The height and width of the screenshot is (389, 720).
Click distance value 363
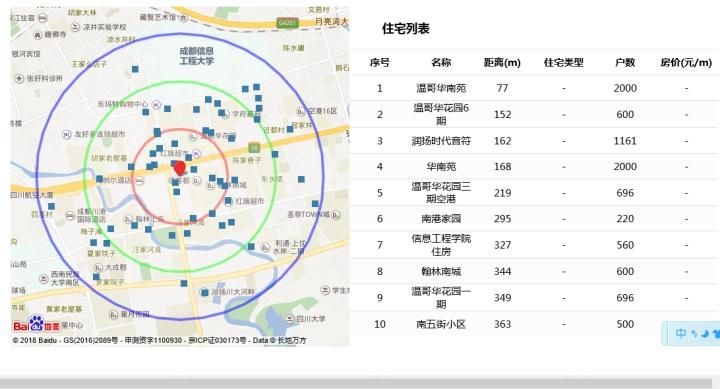[x=502, y=324]
